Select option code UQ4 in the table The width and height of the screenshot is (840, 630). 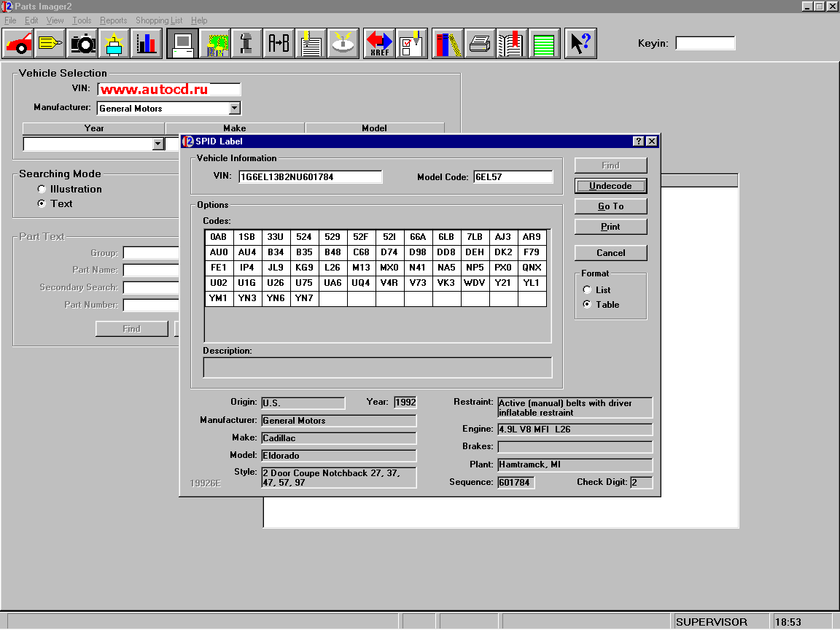pos(361,282)
